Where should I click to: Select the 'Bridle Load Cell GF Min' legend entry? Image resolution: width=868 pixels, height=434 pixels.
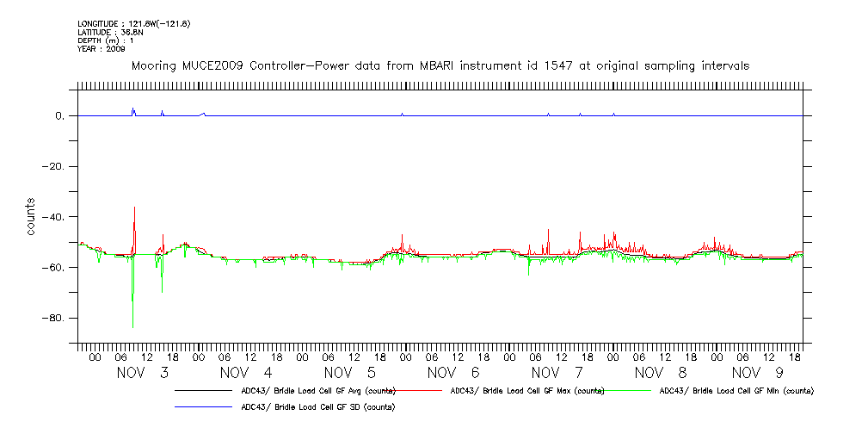736,391
